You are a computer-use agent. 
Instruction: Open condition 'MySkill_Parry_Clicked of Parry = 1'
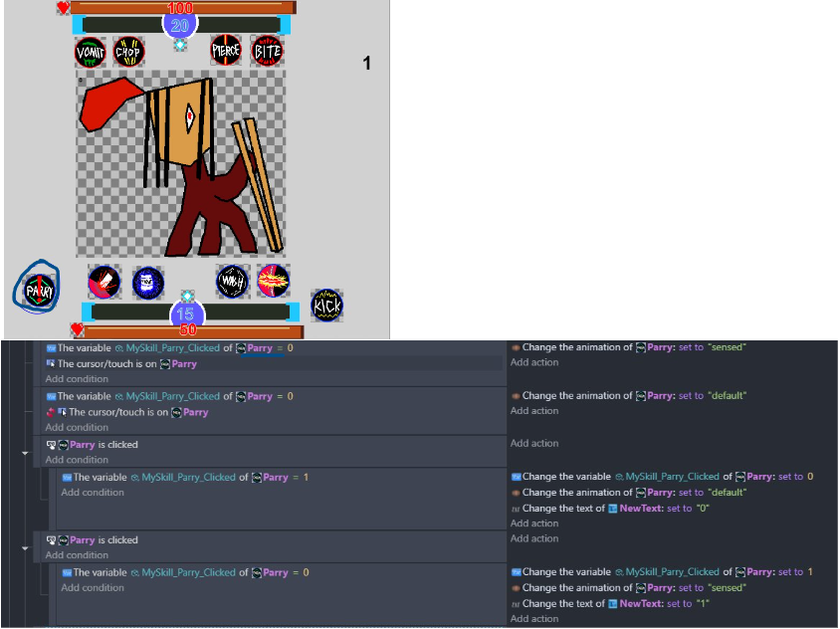coord(185,477)
